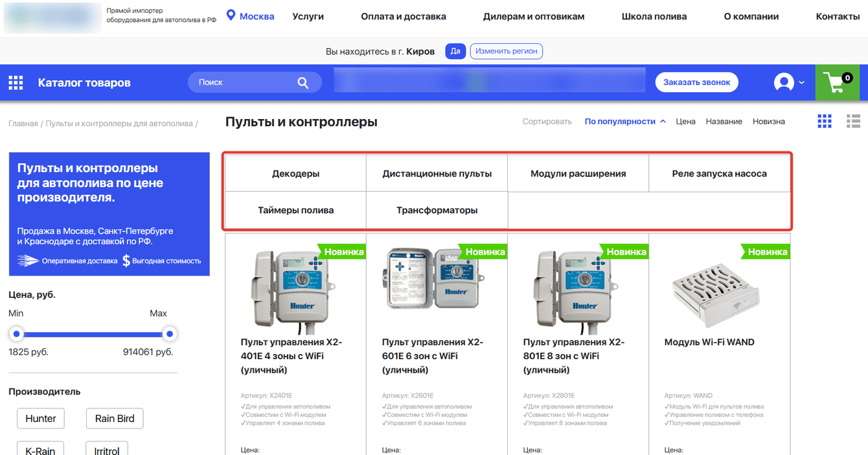868x455 pixels.
Task: Sort products by Название
Action: point(724,122)
